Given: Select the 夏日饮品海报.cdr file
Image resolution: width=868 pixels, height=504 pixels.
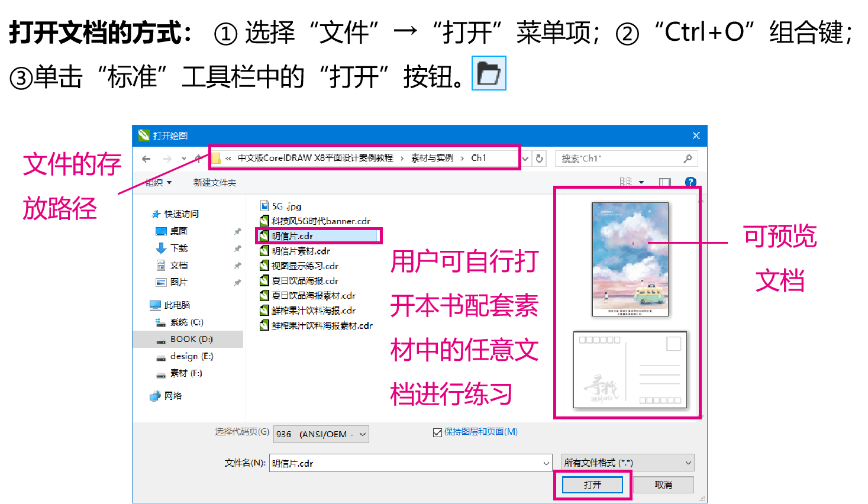Looking at the screenshot, I should [305, 281].
